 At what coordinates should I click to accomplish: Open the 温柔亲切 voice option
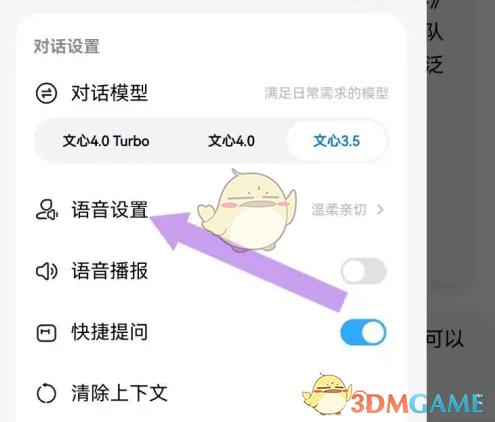pos(339,210)
